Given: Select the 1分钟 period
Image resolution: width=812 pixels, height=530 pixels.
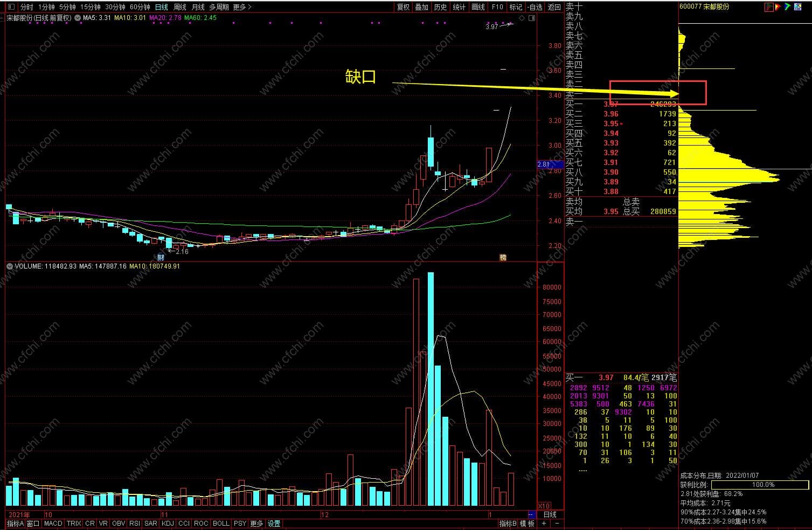Looking at the screenshot, I should tap(46, 7).
